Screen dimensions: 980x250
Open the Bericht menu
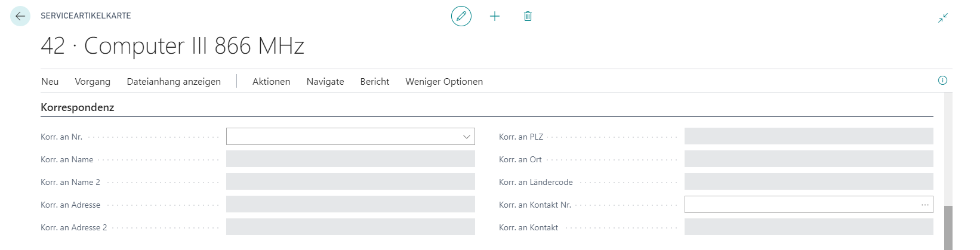click(375, 82)
